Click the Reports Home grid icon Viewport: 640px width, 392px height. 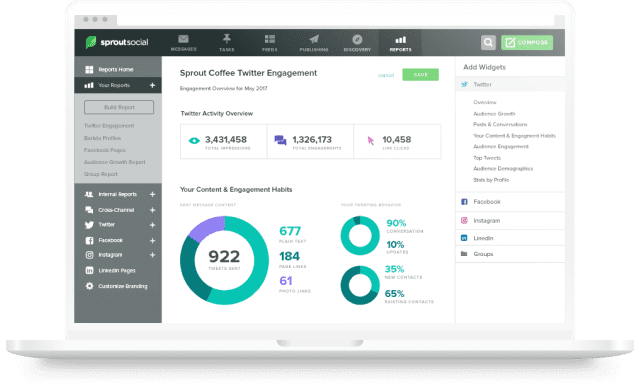pyautogui.click(x=89, y=69)
